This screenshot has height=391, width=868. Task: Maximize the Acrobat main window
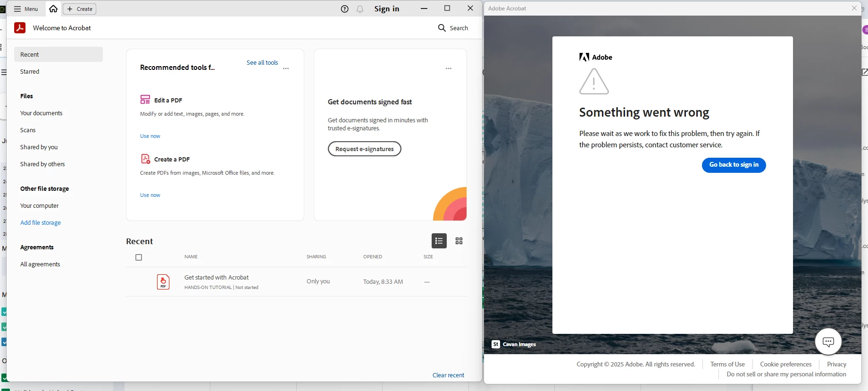[447, 8]
